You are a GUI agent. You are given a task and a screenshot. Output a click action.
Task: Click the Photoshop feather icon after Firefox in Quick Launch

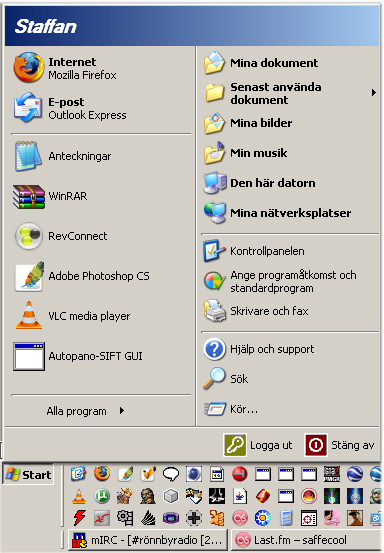[125, 474]
